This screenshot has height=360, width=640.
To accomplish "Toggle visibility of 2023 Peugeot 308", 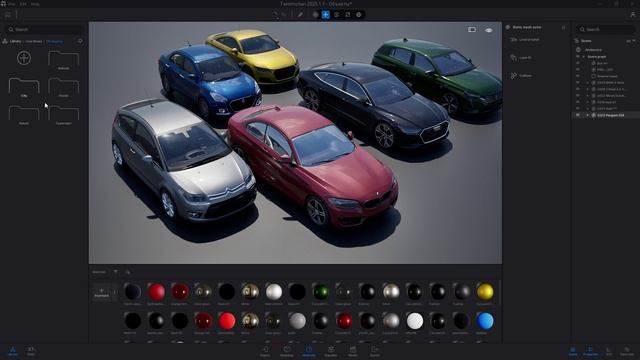I will (578, 116).
